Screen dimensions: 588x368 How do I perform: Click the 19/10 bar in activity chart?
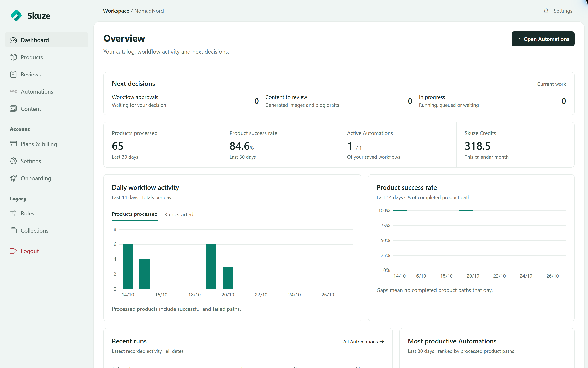211,267
